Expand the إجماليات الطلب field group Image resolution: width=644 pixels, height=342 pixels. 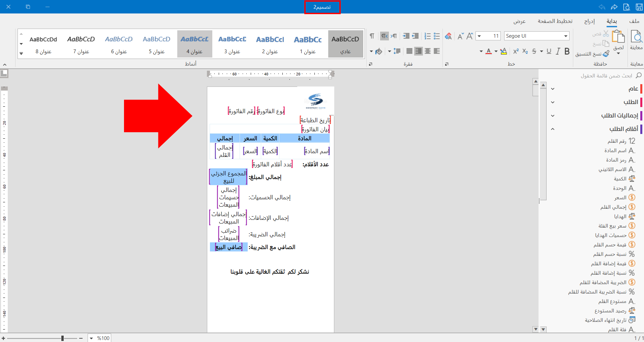click(553, 115)
